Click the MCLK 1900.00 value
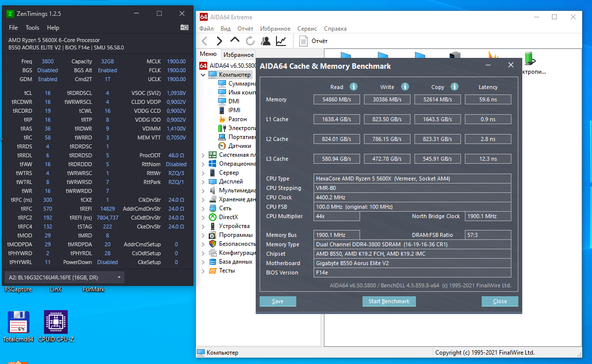 click(x=177, y=61)
